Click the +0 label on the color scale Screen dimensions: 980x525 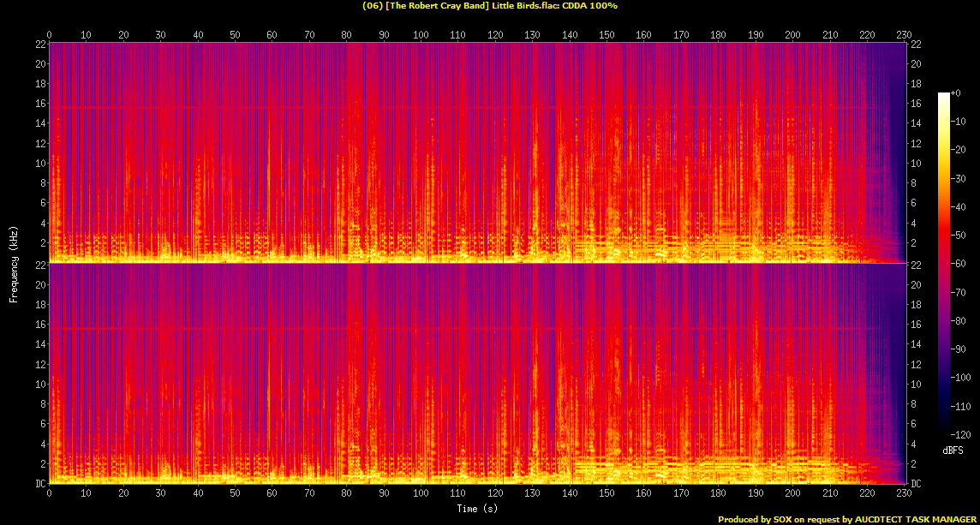(x=957, y=92)
